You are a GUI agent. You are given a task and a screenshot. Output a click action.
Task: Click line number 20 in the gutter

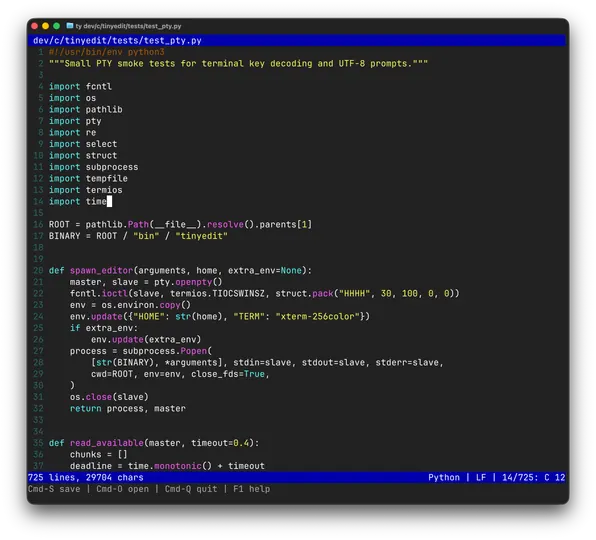38,271
